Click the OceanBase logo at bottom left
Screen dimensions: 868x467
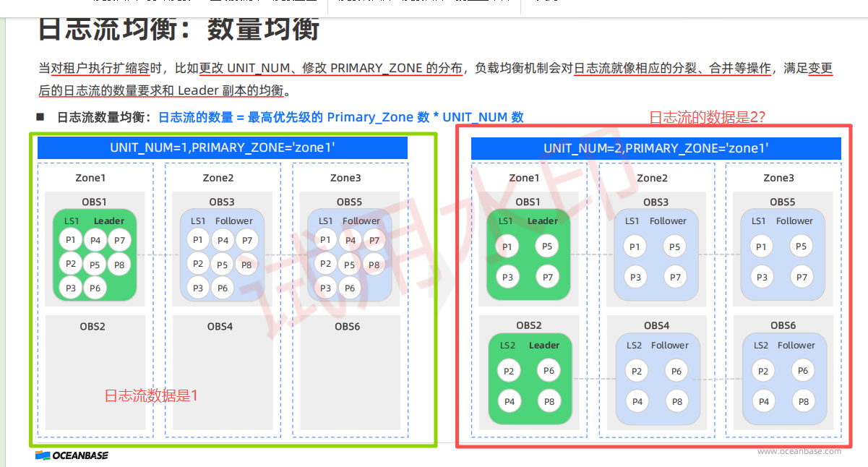(x=72, y=455)
